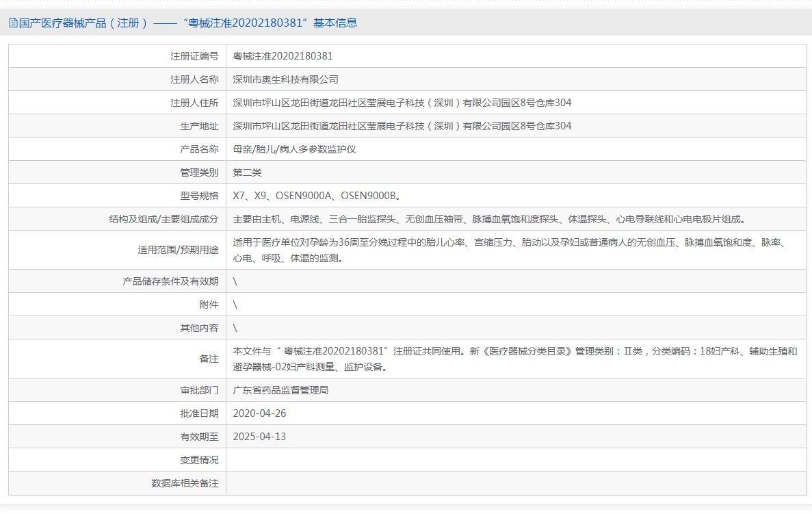Image resolution: width=812 pixels, height=514 pixels.
Task: Click the 适用范围/预期用途 description paragraph
Action: 509,250
